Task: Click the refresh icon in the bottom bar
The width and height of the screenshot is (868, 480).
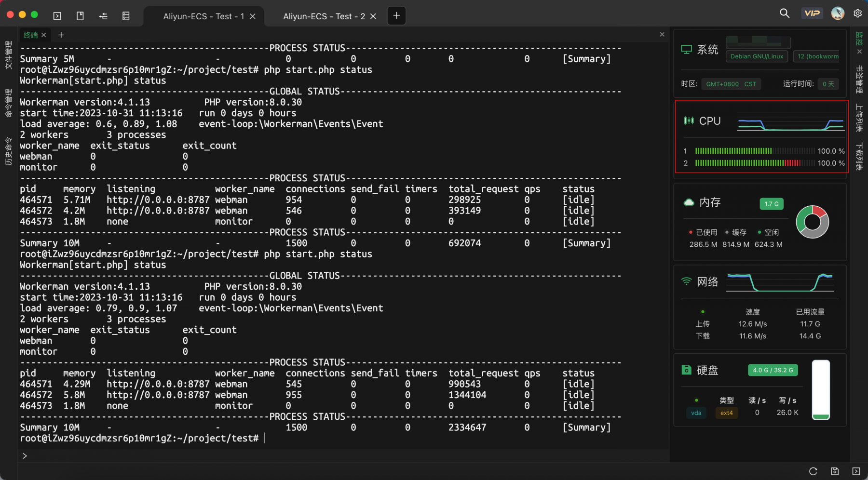Action: click(x=813, y=471)
